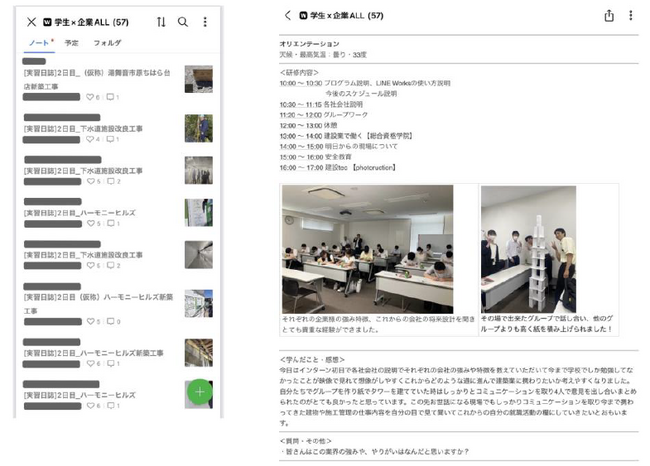650x466 pixels.
Task: Tap the tunnel photo thumbnail in note list
Action: tap(199, 255)
